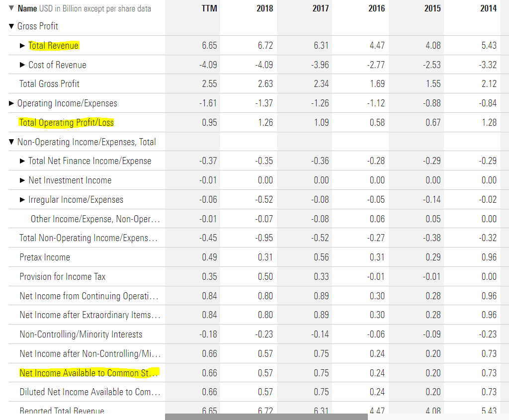509x420 pixels.
Task: Select the 2018 column header
Action: click(264, 8)
